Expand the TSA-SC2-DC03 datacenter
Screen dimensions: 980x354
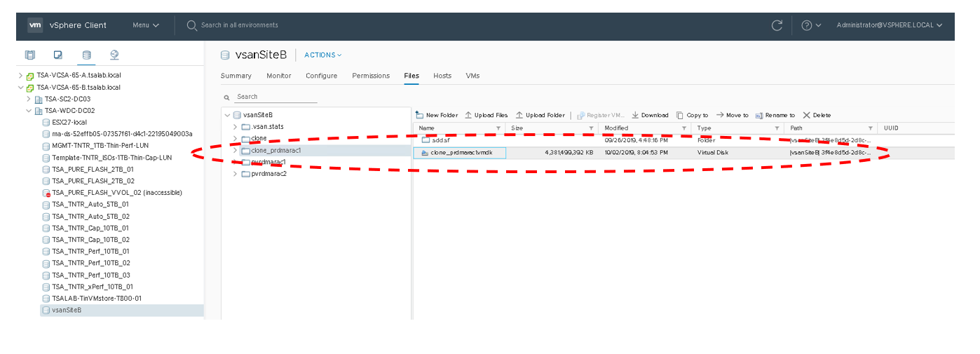pos(29,99)
